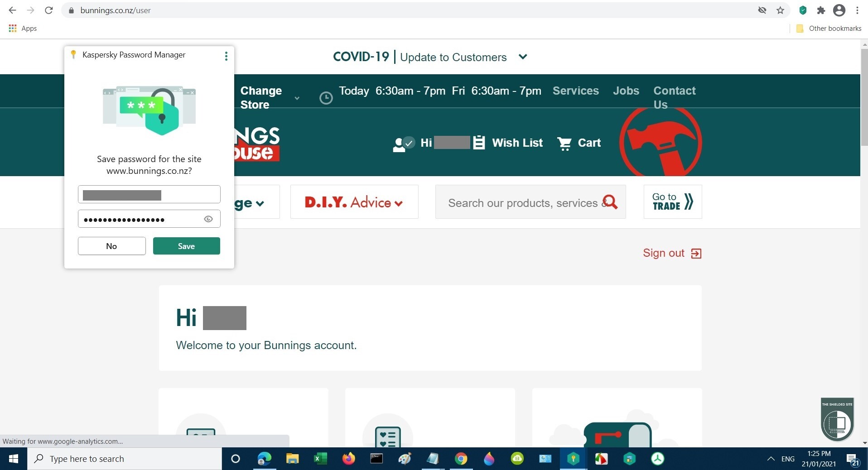868x470 pixels.
Task: Open the taskbar clock and calendar
Action: pyautogui.click(x=819, y=459)
